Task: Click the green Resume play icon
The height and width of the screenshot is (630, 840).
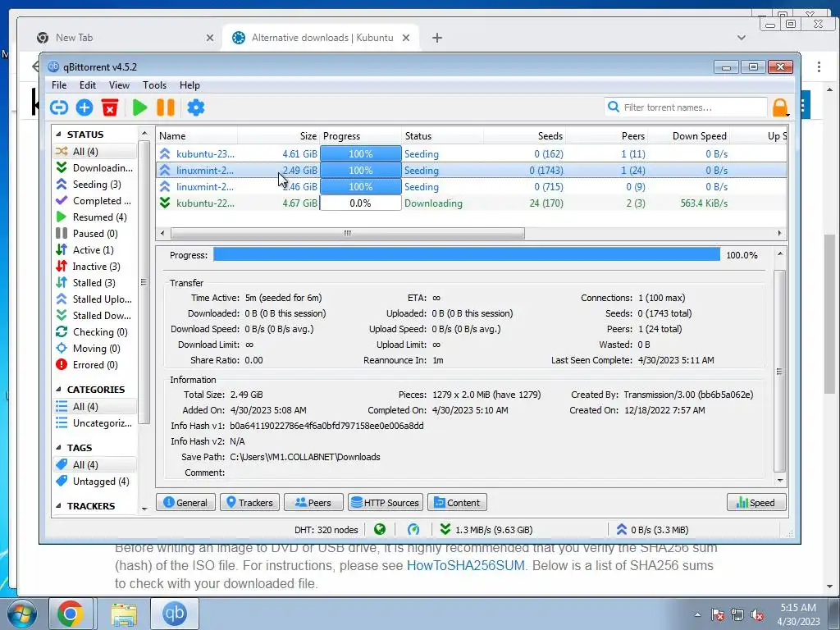Action: coord(139,107)
